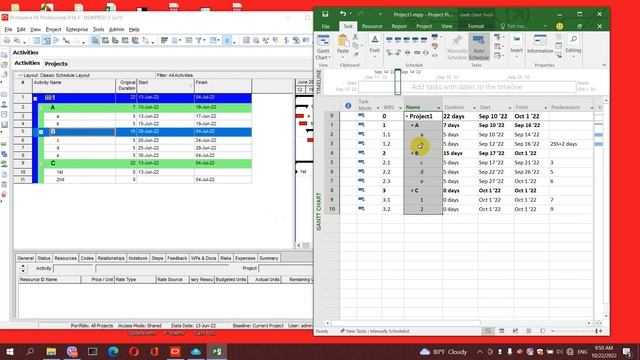Open File Explorer from taskbar
The height and width of the screenshot is (360, 640).
point(51,351)
